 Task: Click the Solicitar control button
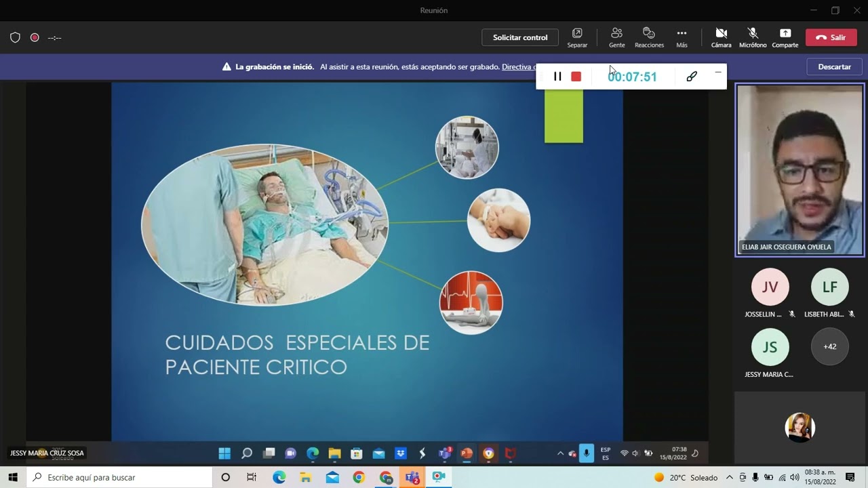[520, 37]
